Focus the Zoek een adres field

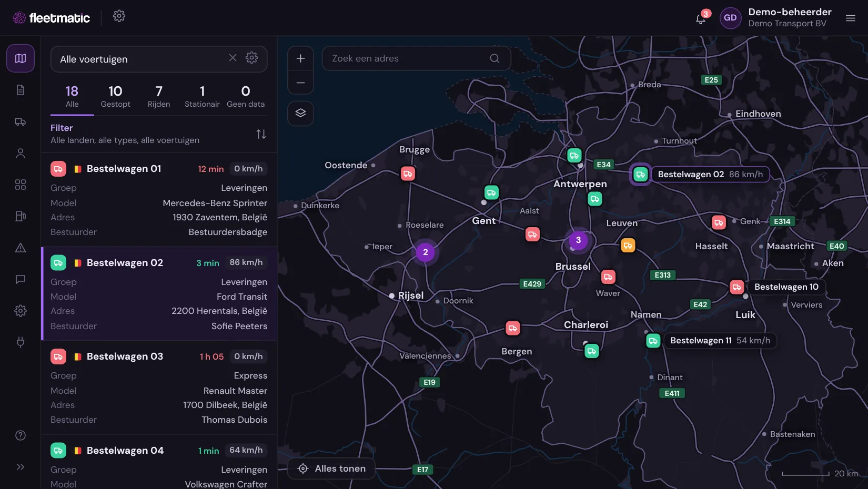(x=416, y=58)
